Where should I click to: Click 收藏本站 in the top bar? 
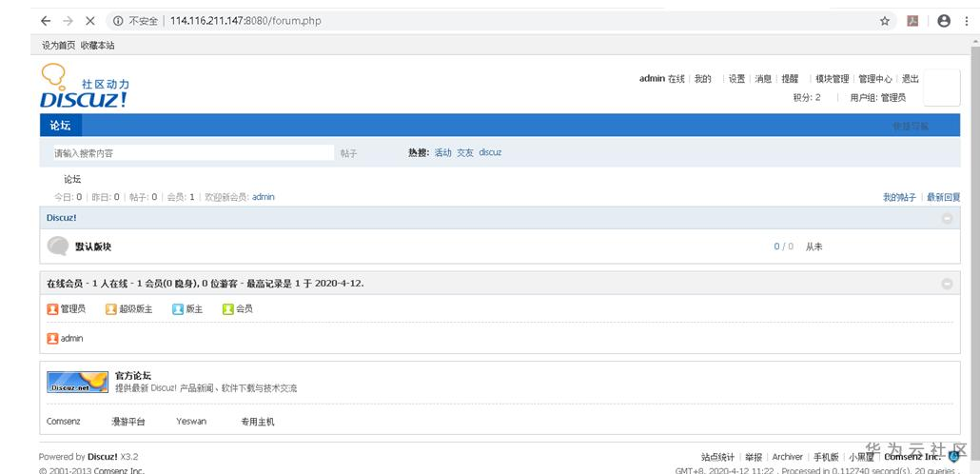[x=97, y=45]
